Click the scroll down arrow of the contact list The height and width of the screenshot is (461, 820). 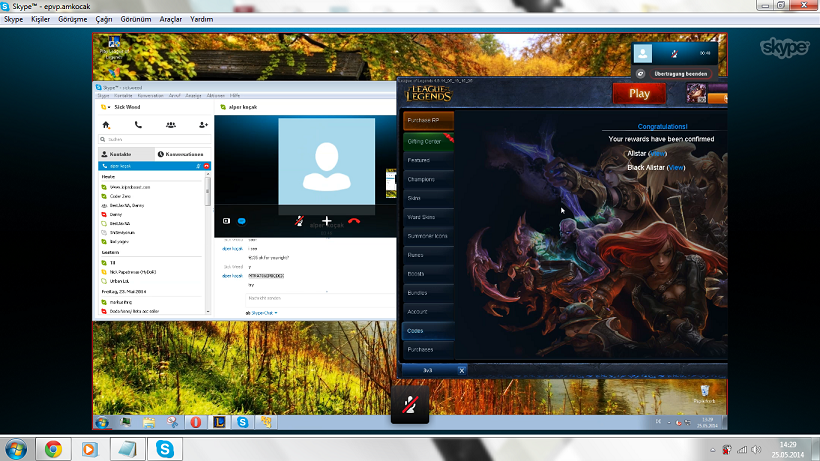(x=208, y=312)
